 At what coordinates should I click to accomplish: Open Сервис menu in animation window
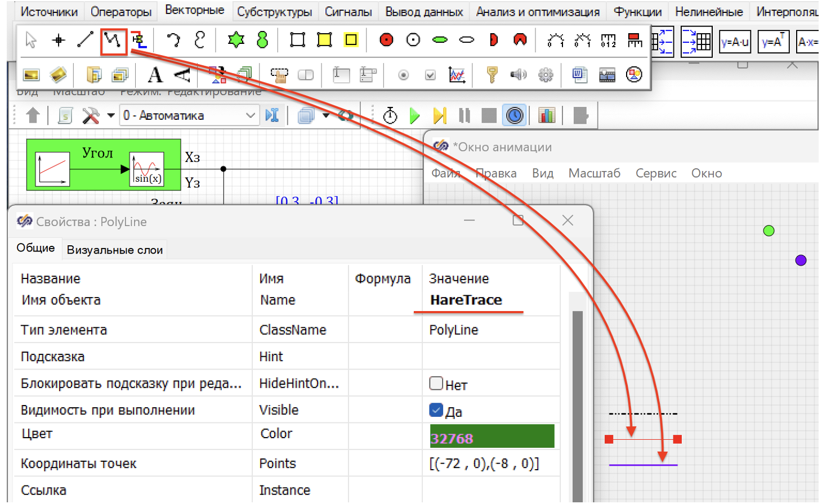[x=656, y=173]
